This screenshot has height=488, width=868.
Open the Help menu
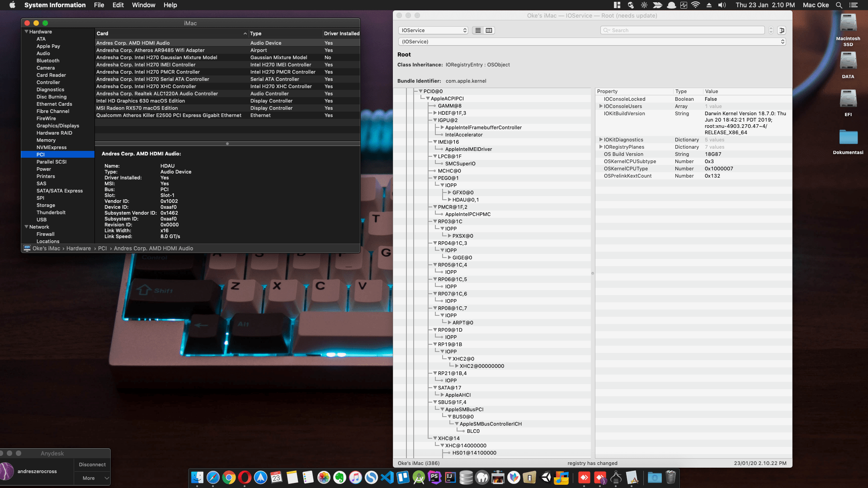[x=170, y=5]
